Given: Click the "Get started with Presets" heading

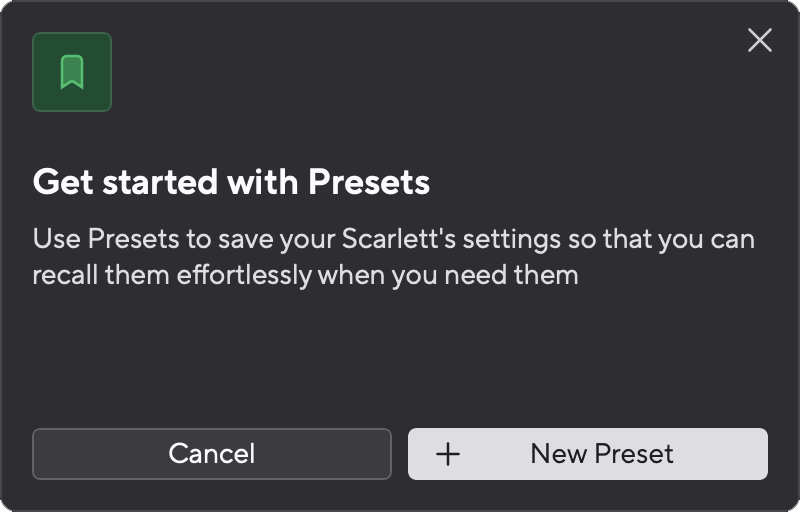Looking at the screenshot, I should coord(231,182).
